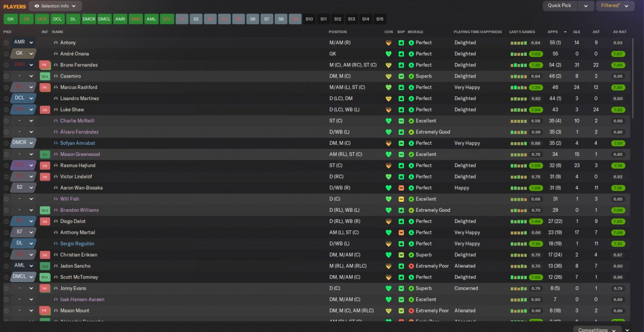Click Rashford's last 5 games form bars

tap(518, 88)
